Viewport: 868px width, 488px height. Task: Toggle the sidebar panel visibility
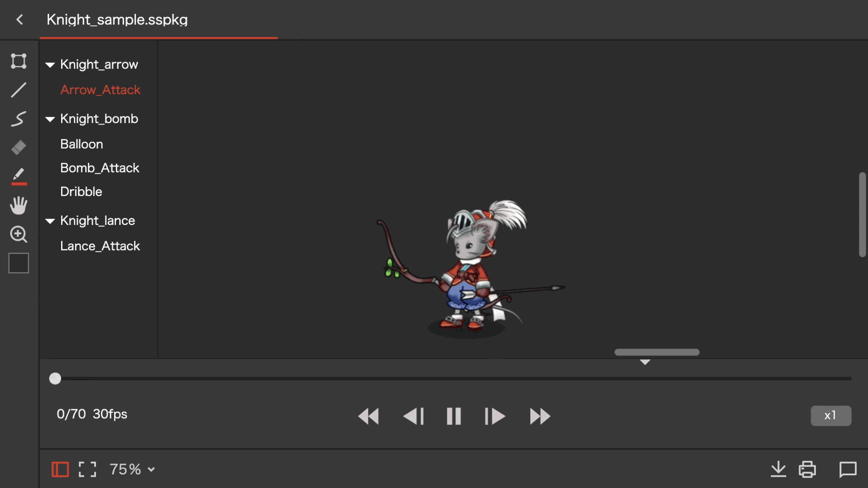click(x=60, y=469)
